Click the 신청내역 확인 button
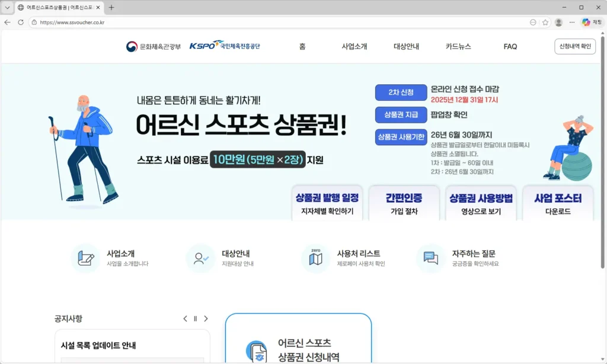 click(x=574, y=46)
